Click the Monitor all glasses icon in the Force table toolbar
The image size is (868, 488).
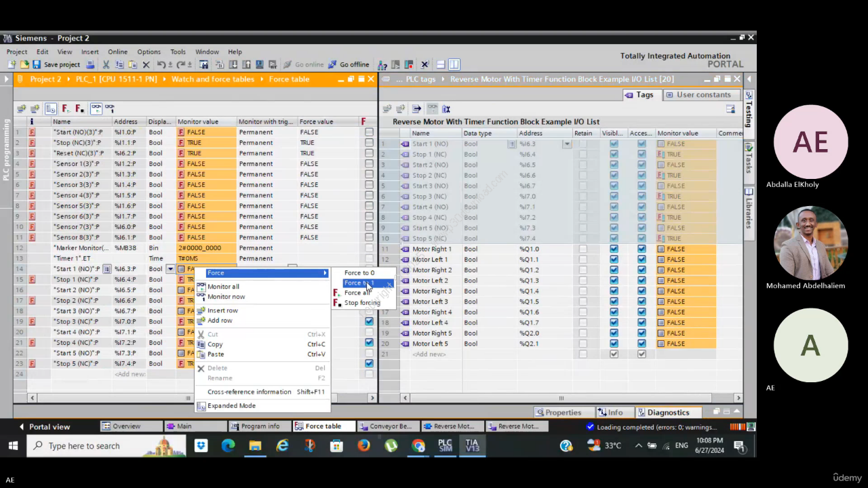pos(96,108)
